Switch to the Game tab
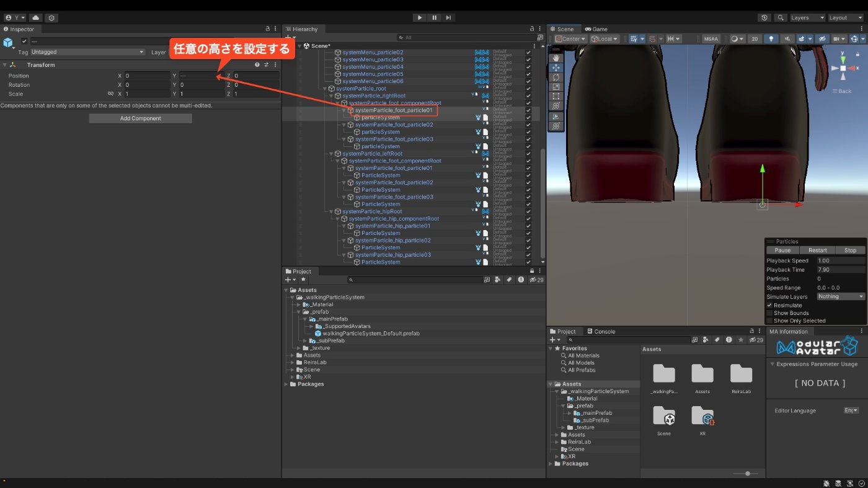 [x=596, y=29]
